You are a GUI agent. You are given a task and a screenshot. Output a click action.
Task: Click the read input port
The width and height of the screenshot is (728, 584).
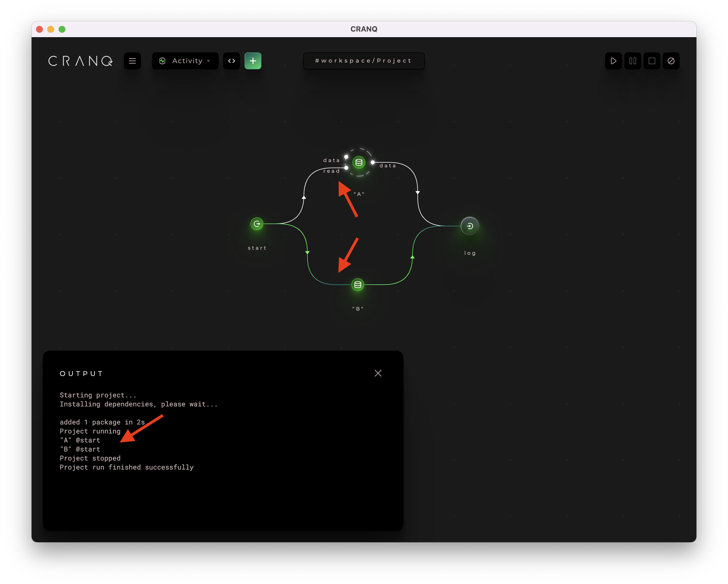346,168
